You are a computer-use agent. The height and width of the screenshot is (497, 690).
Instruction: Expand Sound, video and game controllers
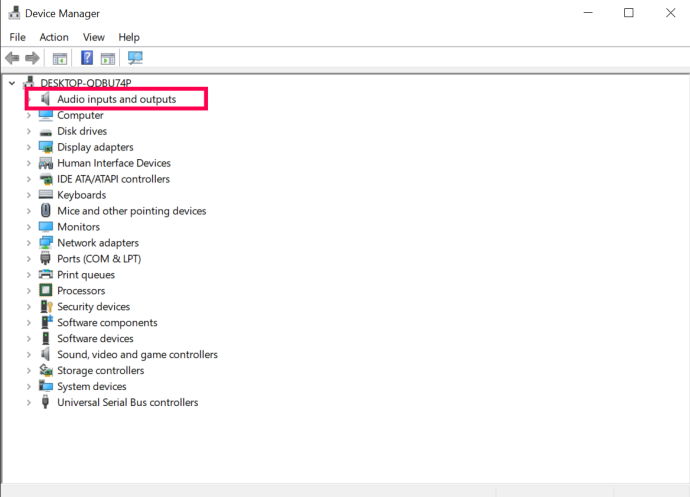tap(29, 355)
